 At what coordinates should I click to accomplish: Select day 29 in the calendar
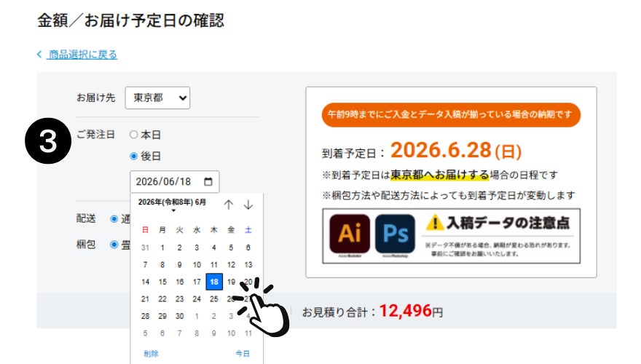pos(162,316)
